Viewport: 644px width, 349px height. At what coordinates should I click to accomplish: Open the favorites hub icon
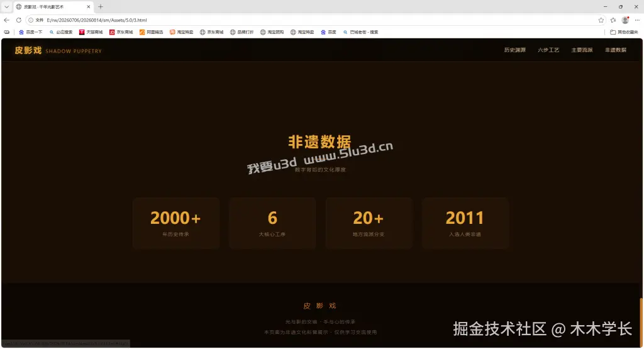point(613,20)
